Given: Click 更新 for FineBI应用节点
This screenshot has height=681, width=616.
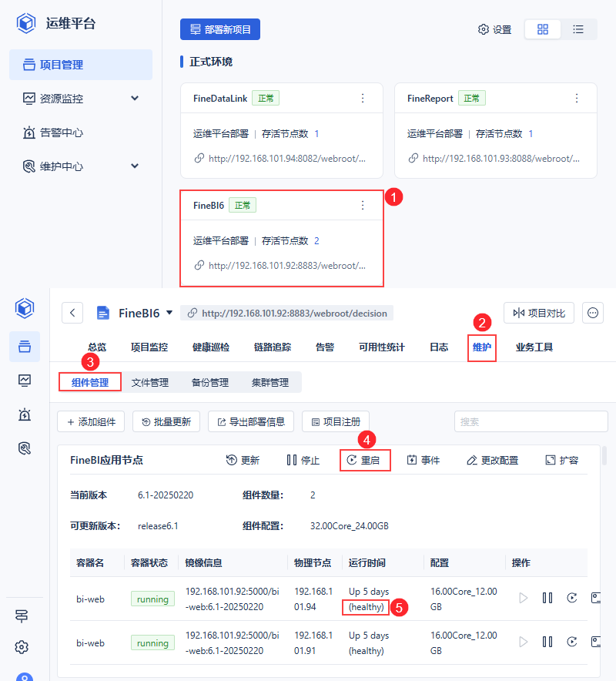Looking at the screenshot, I should (x=243, y=461).
